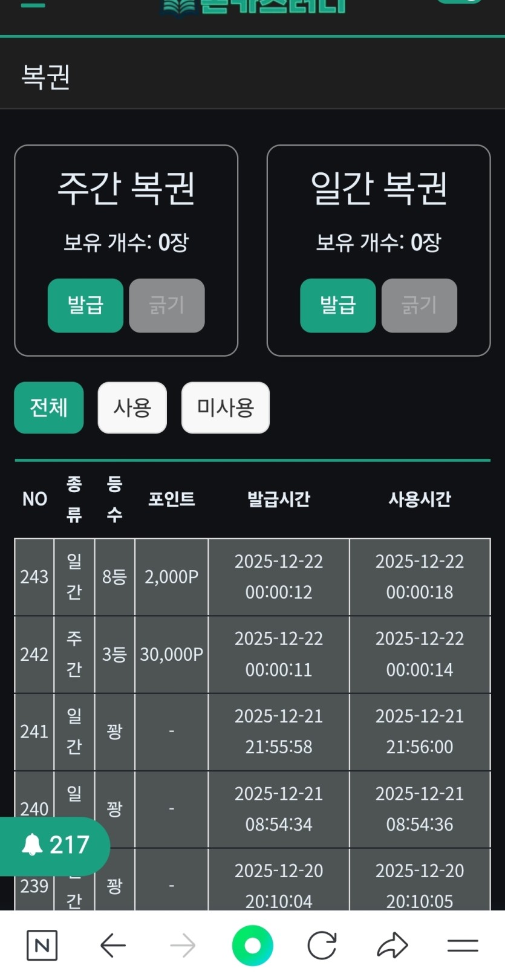
Task: Share the page using the share arrow
Action: (x=393, y=945)
